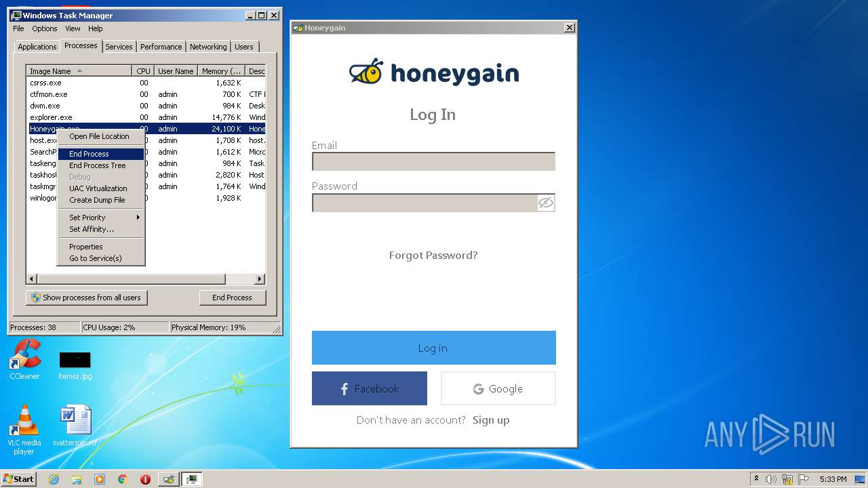The image size is (868, 488).
Task: Click the clock showing 5:33 PM
Action: tap(833, 479)
